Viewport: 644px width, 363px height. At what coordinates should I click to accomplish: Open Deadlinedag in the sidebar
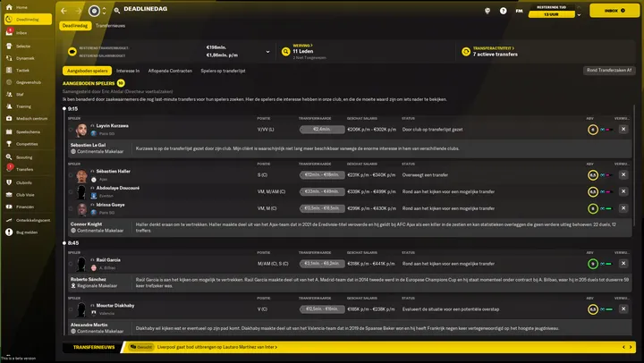[x=28, y=20]
